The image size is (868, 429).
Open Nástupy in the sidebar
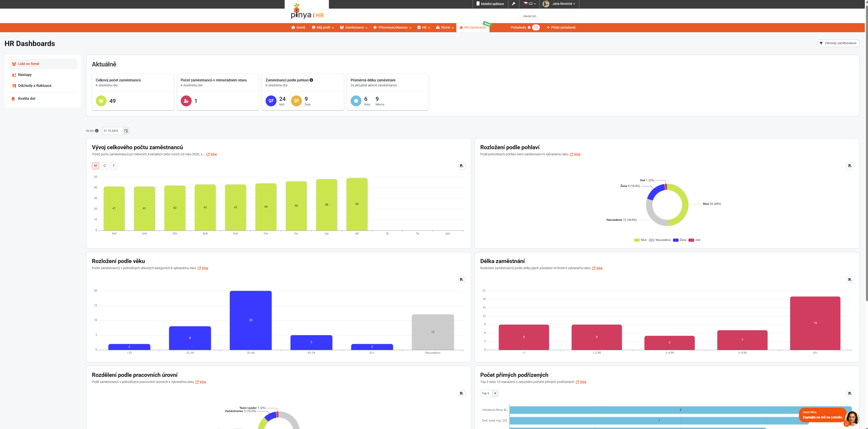coord(42,75)
